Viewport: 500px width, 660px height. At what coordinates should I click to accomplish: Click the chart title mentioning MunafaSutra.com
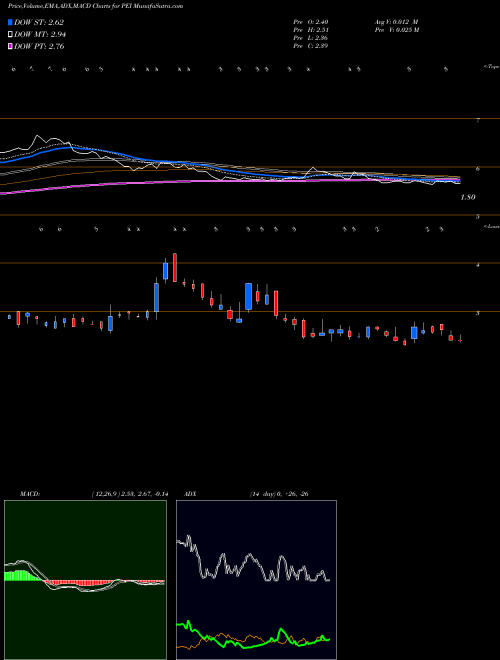click(96, 6)
